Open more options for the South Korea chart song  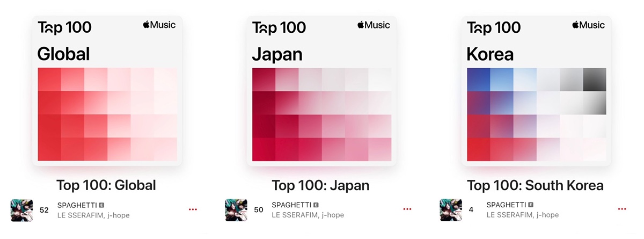point(622,209)
